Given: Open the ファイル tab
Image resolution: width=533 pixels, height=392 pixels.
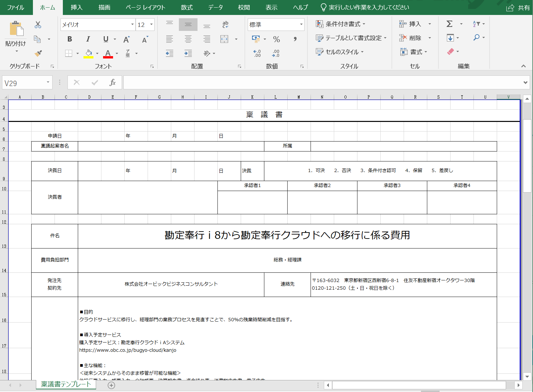Looking at the screenshot, I should click(x=16, y=7).
